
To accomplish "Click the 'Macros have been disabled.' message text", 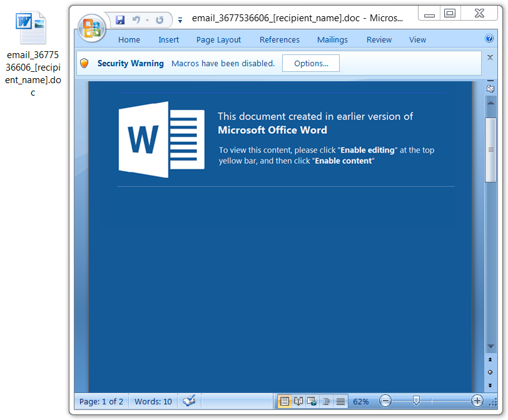I will [223, 63].
